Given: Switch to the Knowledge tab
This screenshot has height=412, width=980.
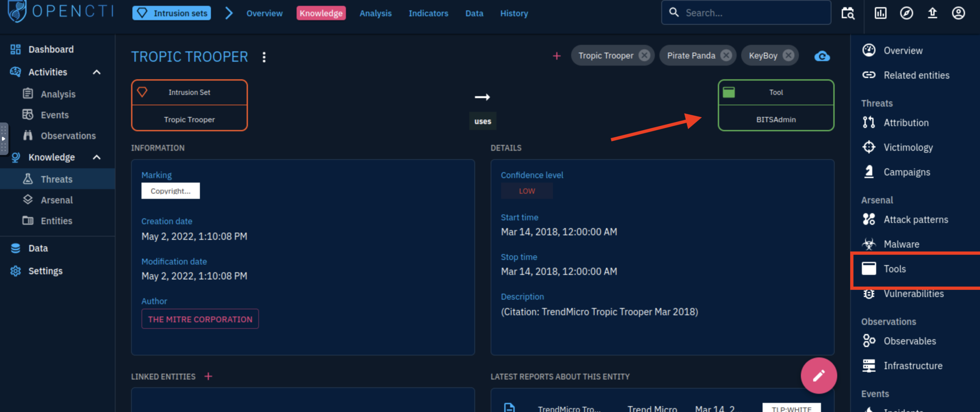Looking at the screenshot, I should click(x=321, y=13).
